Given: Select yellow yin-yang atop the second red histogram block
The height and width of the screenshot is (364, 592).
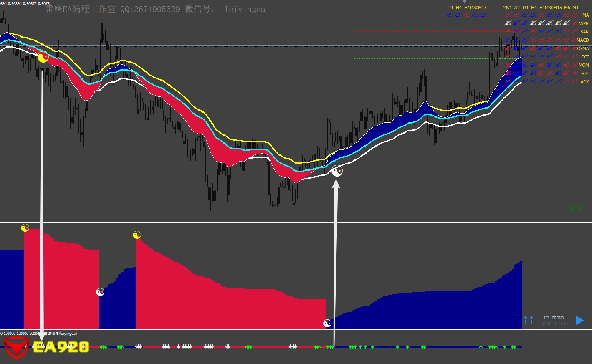Looking at the screenshot, I should pyautogui.click(x=137, y=235).
